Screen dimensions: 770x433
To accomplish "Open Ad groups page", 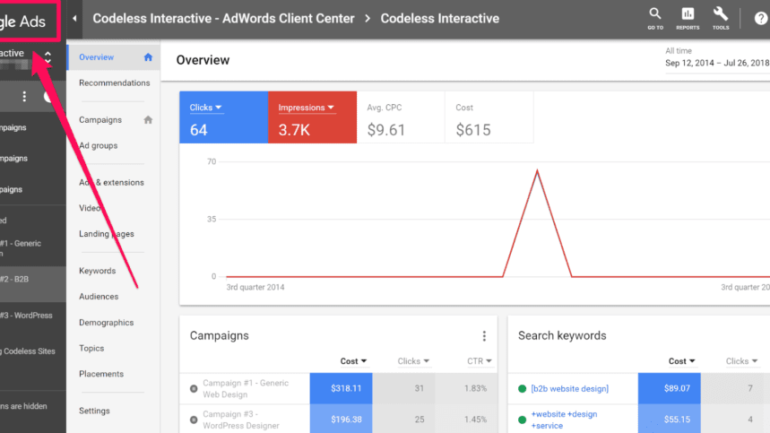I will 98,146.
